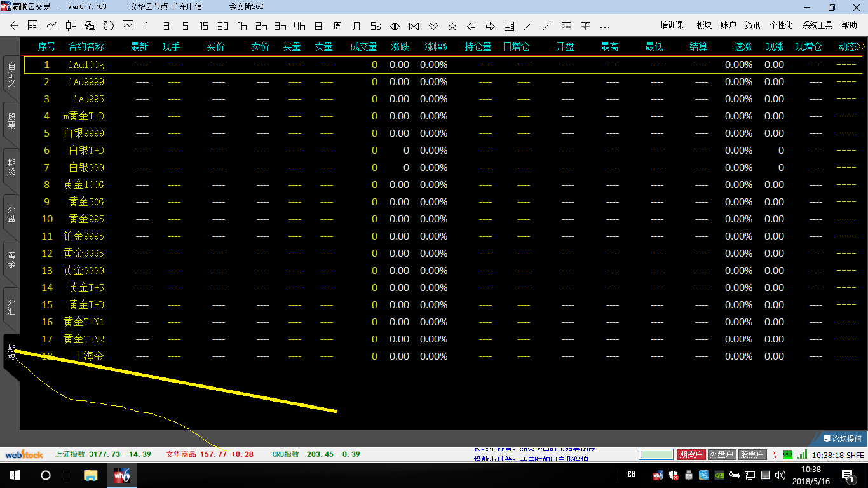868x488 pixels.
Task: Switch to the 黄金 side tab
Action: pos(11,260)
